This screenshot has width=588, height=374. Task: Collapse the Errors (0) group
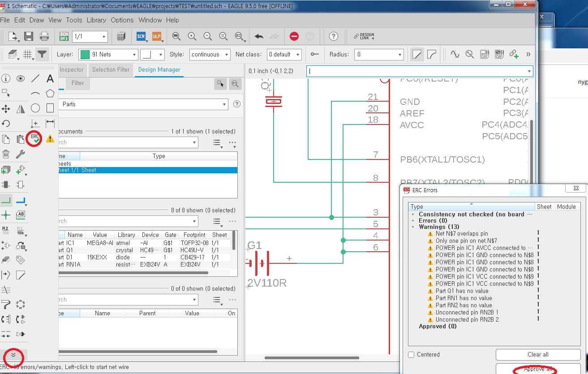click(413, 221)
